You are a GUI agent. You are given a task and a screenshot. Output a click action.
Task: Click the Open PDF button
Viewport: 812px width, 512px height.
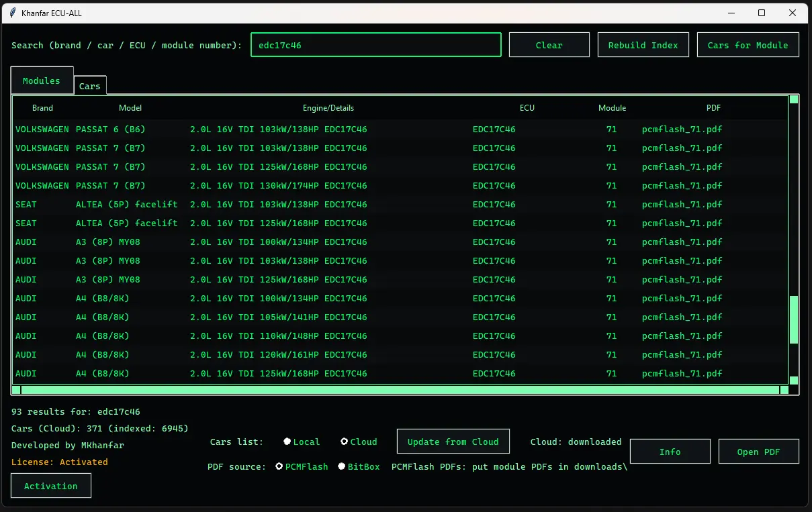[758, 451]
